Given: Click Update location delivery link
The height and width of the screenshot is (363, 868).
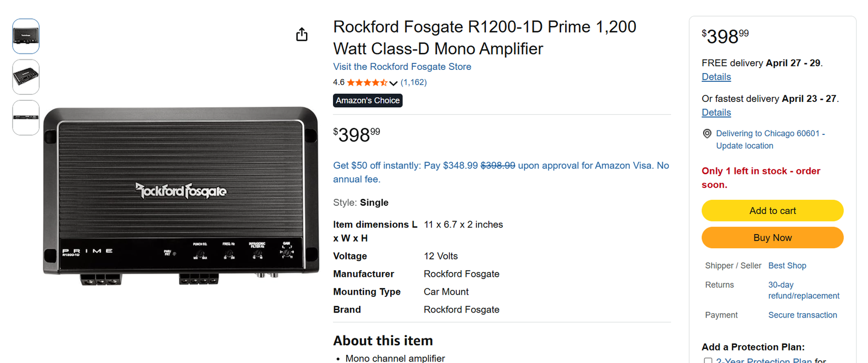Looking at the screenshot, I should 744,146.
